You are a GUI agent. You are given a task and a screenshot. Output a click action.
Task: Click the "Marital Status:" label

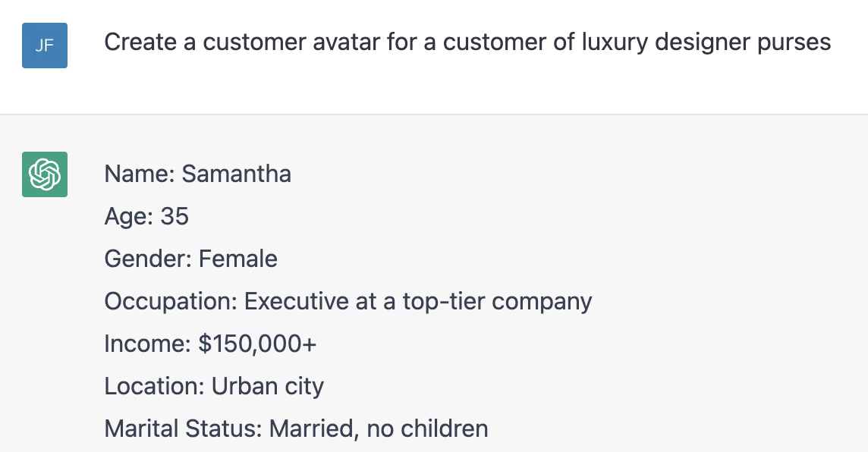[x=183, y=429]
